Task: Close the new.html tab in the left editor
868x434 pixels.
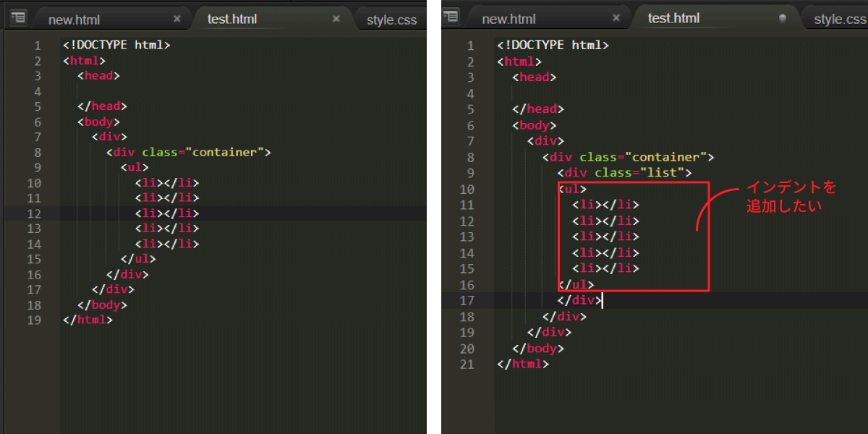Action: (177, 19)
